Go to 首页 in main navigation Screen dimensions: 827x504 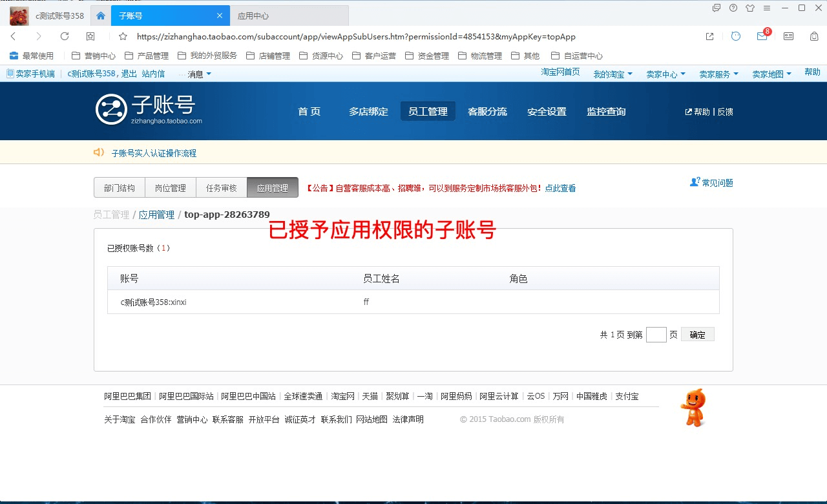click(x=309, y=111)
